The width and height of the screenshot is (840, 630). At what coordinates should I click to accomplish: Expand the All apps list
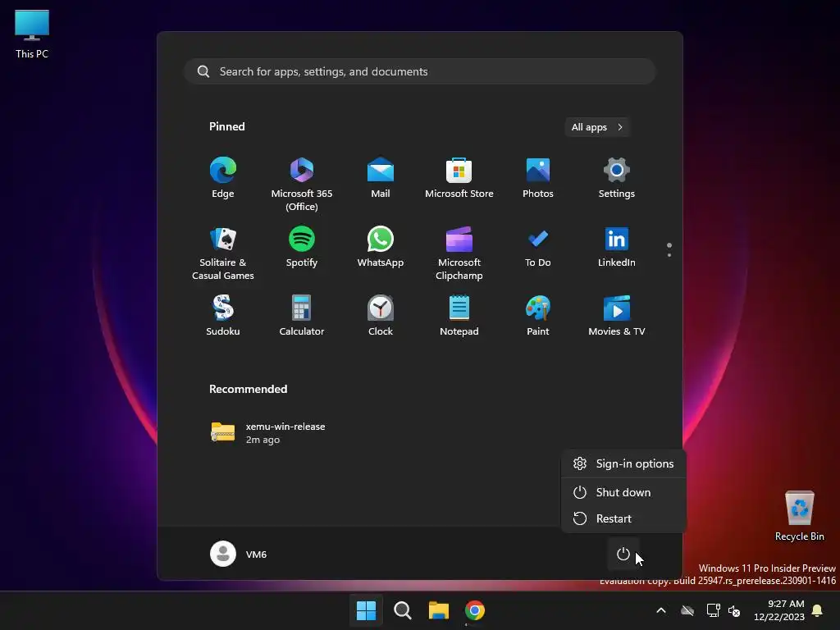597,127
